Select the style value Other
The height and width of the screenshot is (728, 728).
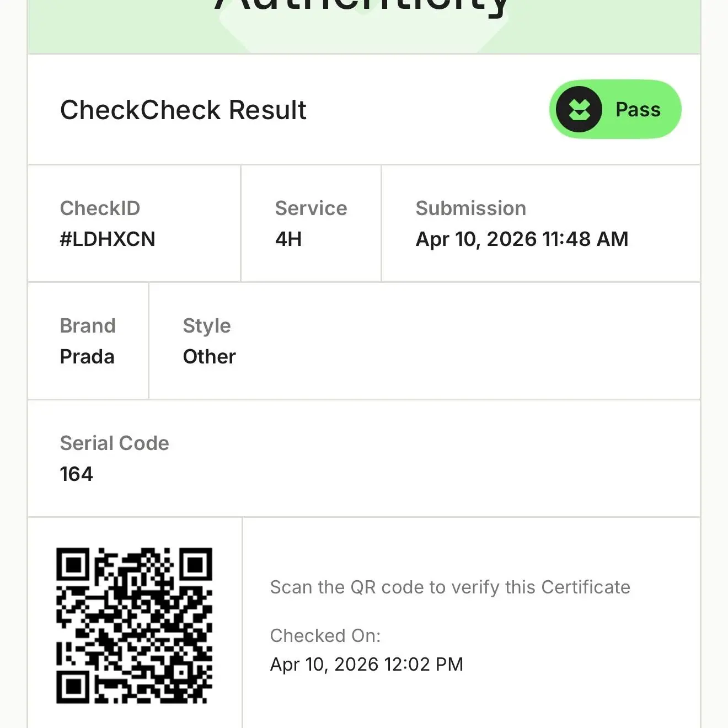coord(209,357)
